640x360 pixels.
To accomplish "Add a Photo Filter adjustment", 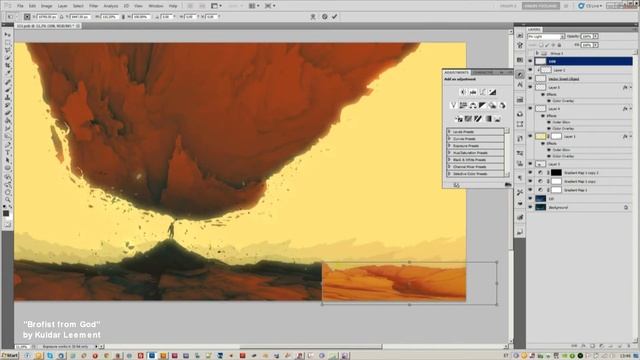I will (492, 105).
